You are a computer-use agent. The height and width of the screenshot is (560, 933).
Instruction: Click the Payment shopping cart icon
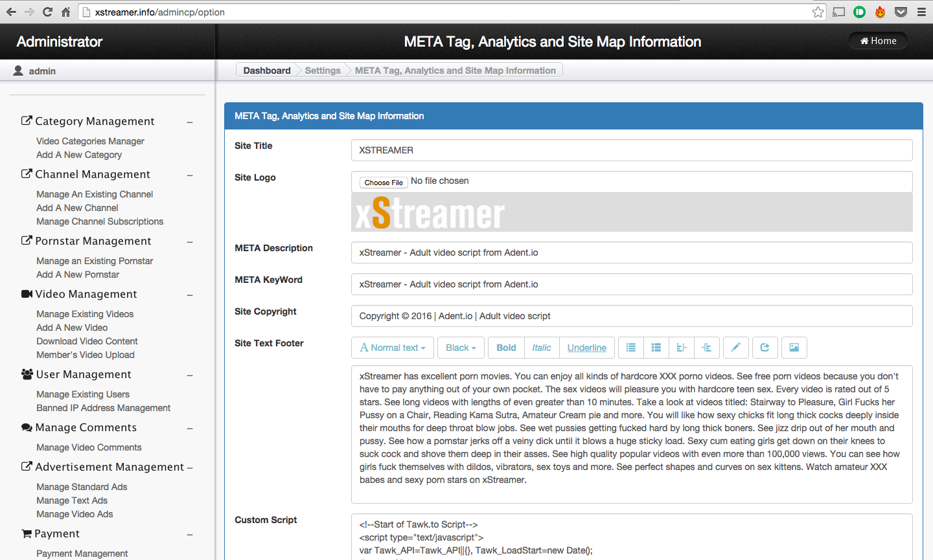tap(27, 533)
